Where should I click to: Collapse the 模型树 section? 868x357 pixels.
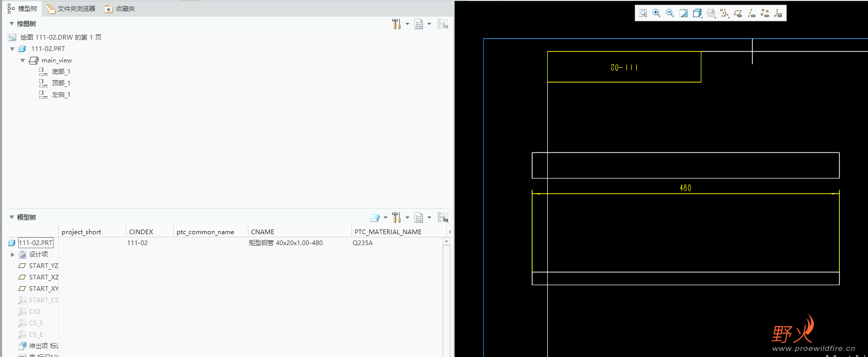tap(11, 218)
